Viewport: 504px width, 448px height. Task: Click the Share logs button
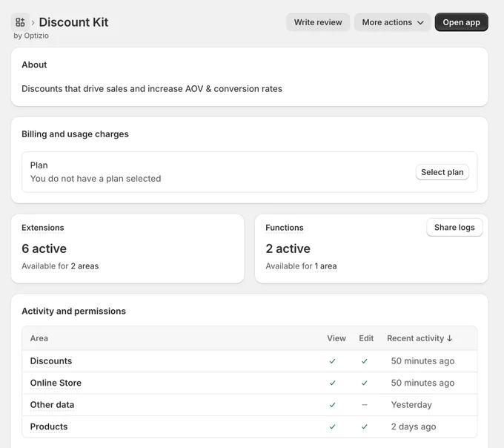click(x=454, y=228)
